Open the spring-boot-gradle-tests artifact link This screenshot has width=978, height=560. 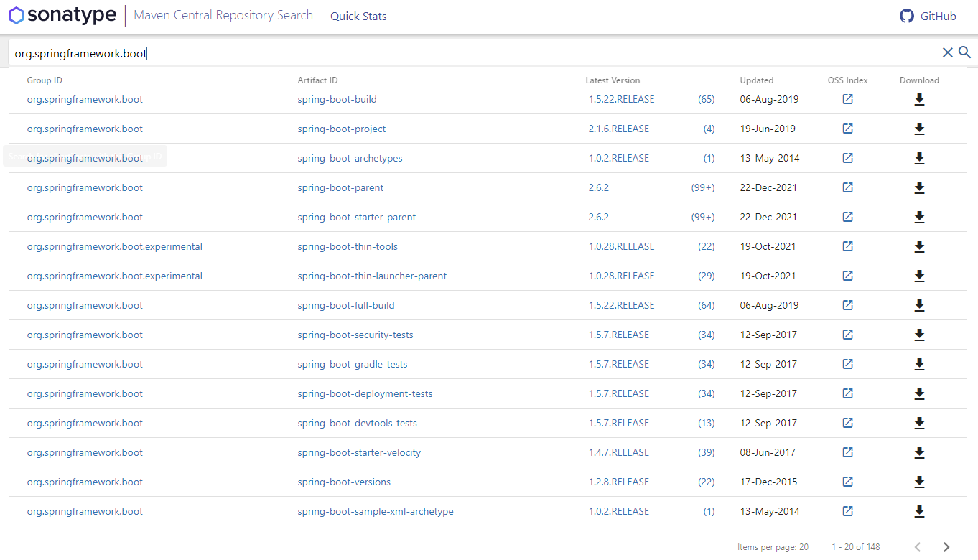click(x=353, y=364)
